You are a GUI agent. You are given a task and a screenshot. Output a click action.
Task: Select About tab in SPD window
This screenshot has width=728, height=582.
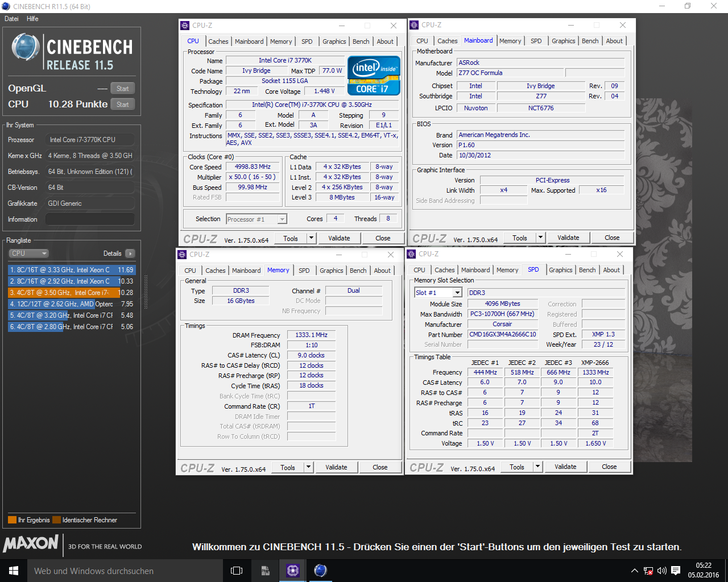611,270
